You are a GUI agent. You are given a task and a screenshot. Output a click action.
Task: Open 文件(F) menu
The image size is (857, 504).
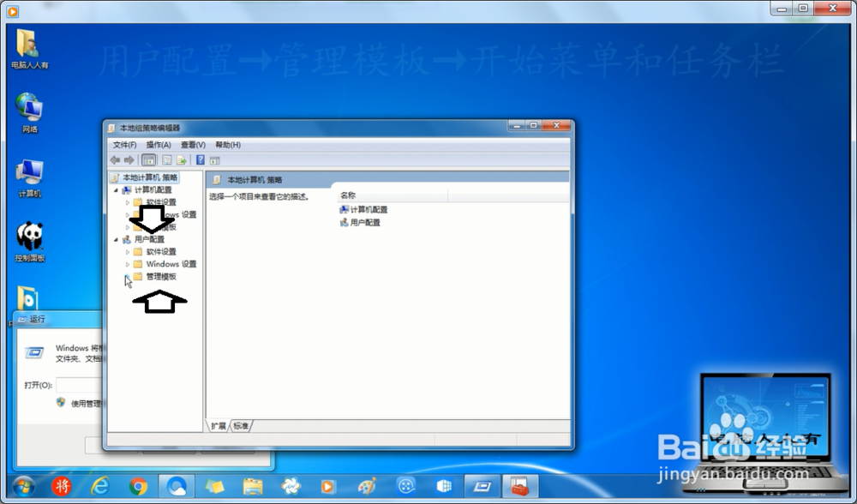(124, 145)
